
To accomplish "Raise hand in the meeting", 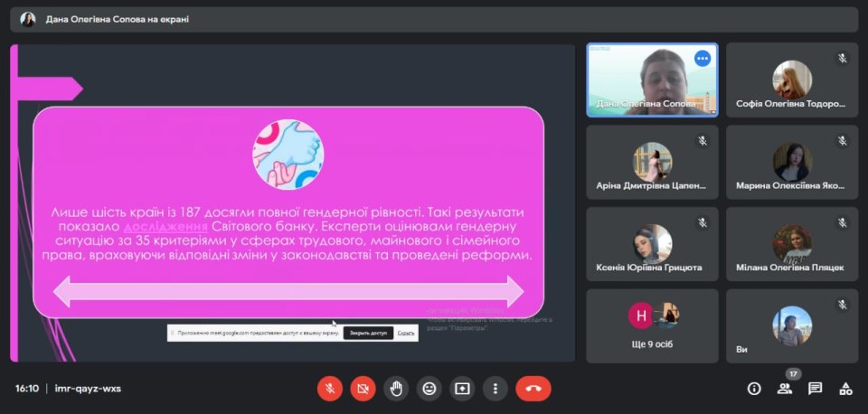I will pos(396,389).
